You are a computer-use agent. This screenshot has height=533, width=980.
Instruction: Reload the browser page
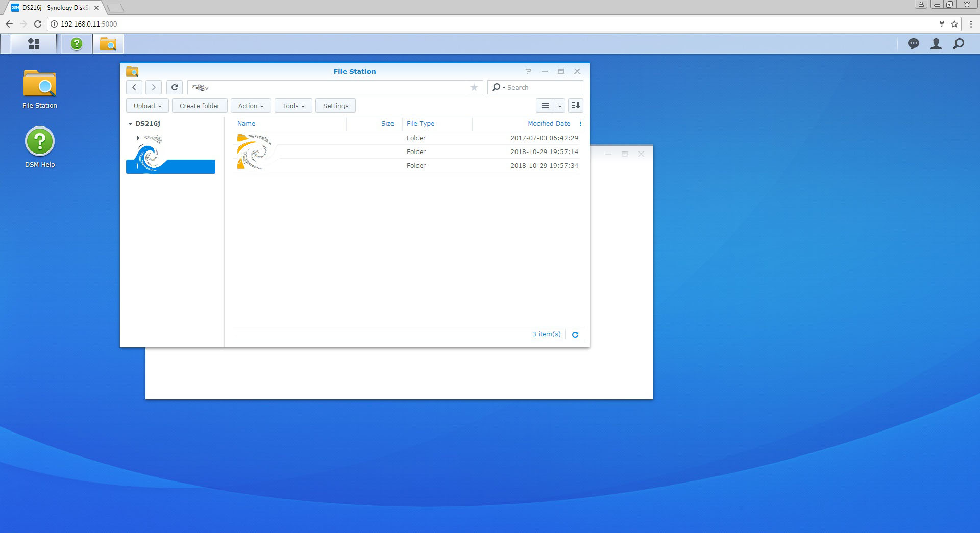point(37,24)
